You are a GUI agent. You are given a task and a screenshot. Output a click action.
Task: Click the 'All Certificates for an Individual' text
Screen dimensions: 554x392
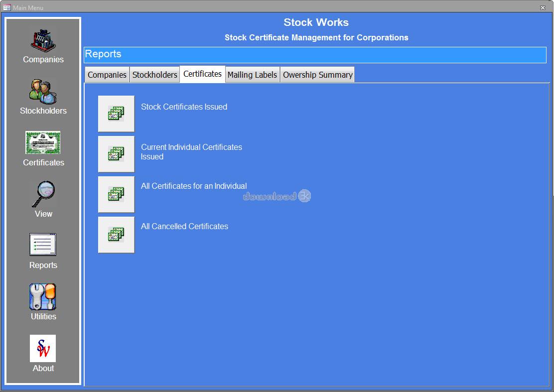pyautogui.click(x=194, y=186)
